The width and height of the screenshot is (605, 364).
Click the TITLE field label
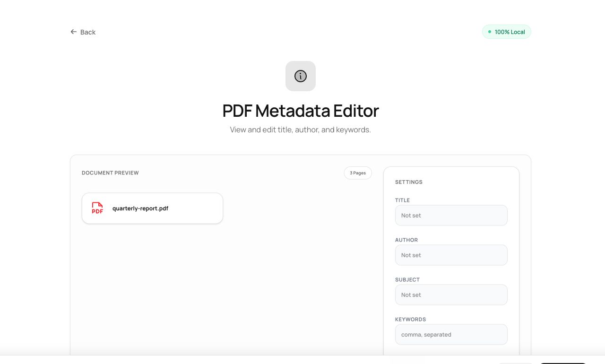402,200
